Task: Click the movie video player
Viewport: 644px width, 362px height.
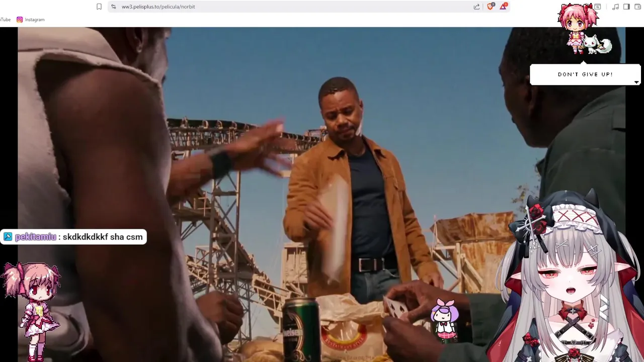Action: pyautogui.click(x=321, y=194)
